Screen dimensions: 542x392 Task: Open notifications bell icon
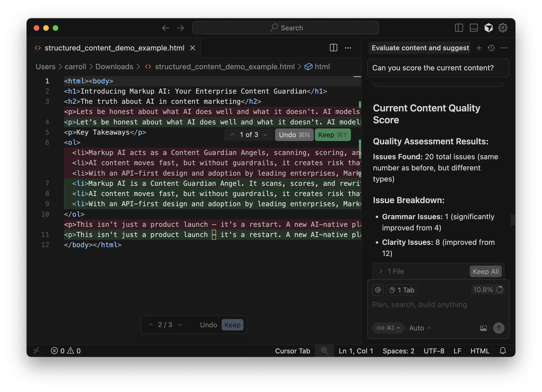[x=503, y=351]
